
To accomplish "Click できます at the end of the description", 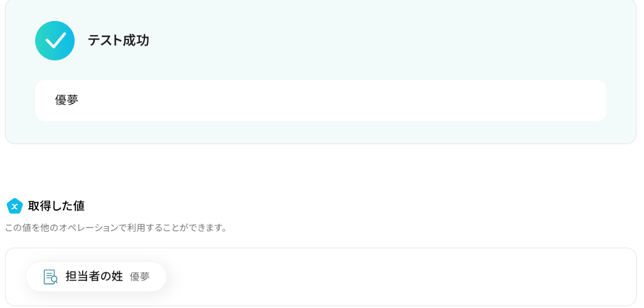I will click(x=210, y=228).
